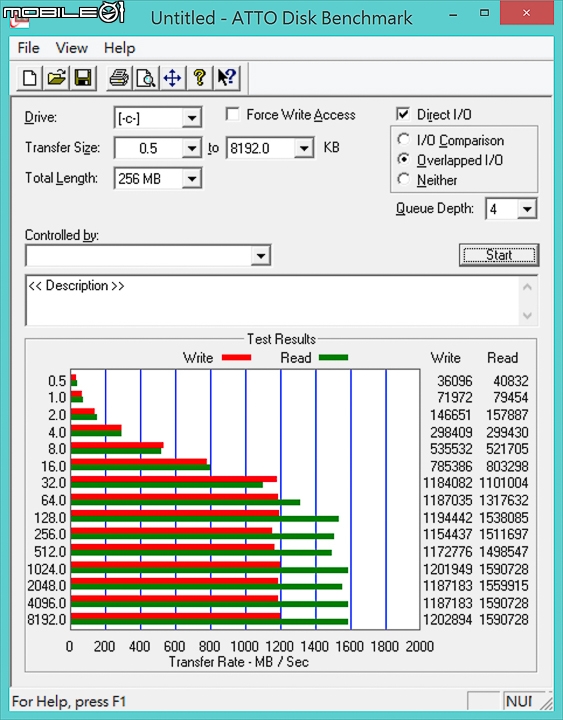Click write value 535532
Image resolution: width=563 pixels, height=720 pixels.
click(x=451, y=449)
